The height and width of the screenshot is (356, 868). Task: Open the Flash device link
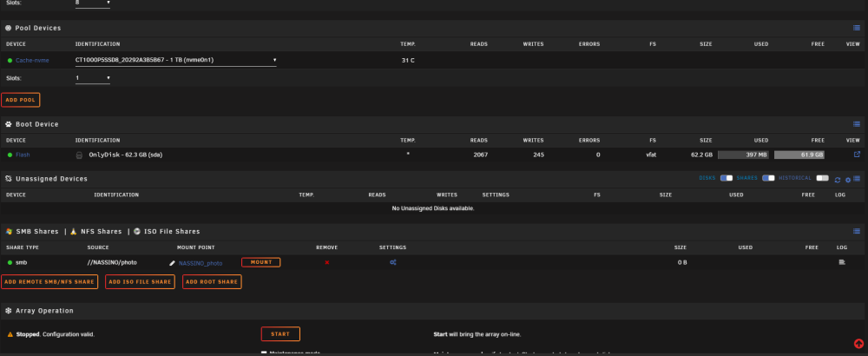point(23,155)
